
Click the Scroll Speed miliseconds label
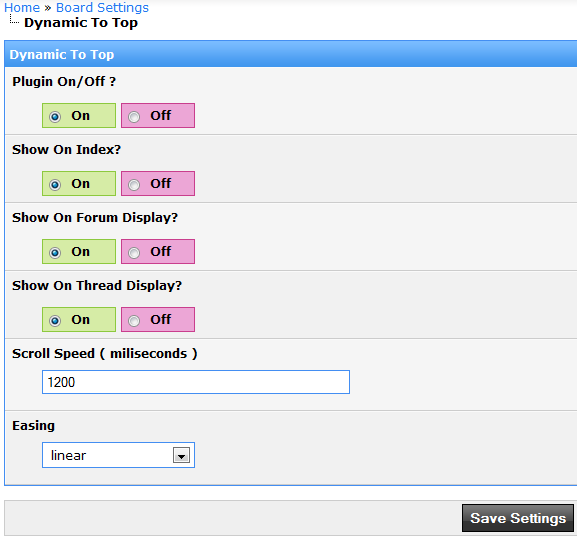105,354
